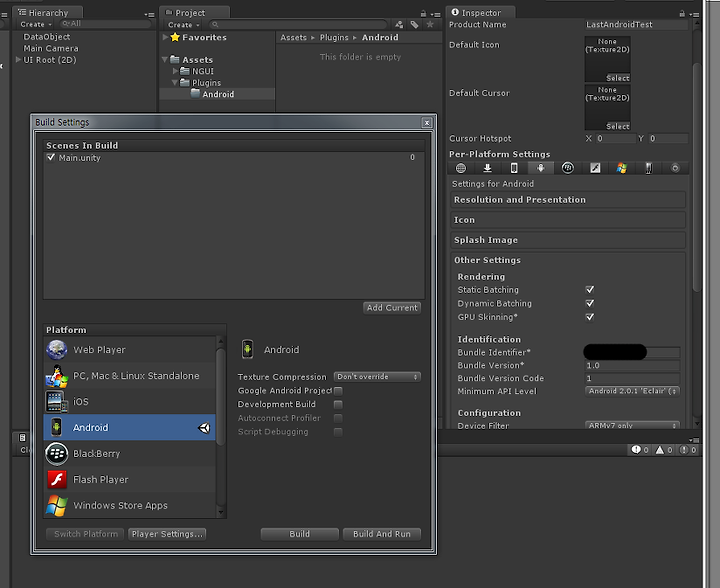Switch to Inspector tab

point(480,12)
